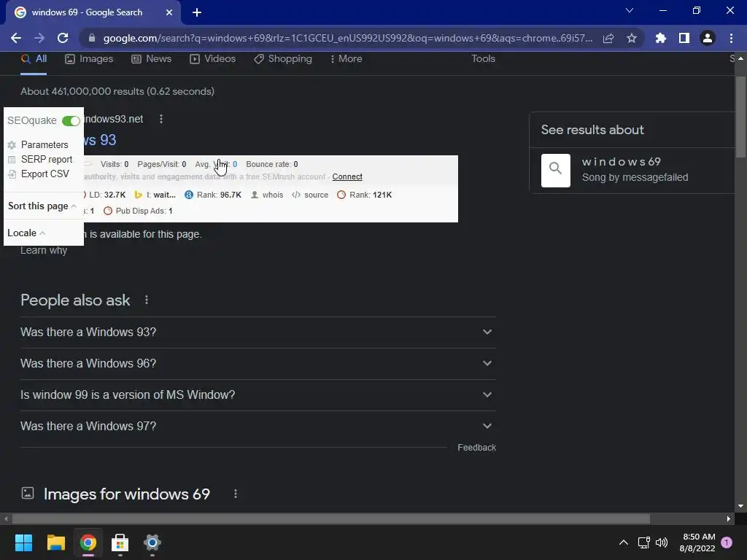Click the Images for windows 69 icon
The image size is (747, 560).
coord(28,494)
